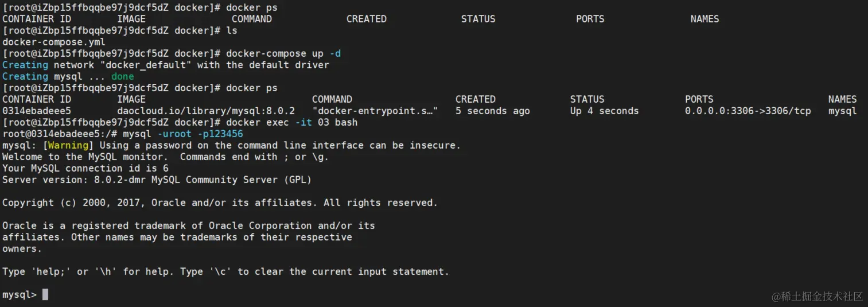The width and height of the screenshot is (868, 307).
Task: Click the "docker-entrypoint.s…" command cell
Action: tap(375, 111)
